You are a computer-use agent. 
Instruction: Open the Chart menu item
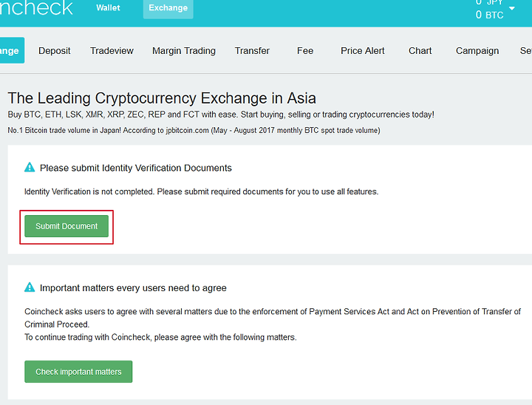[x=420, y=50]
